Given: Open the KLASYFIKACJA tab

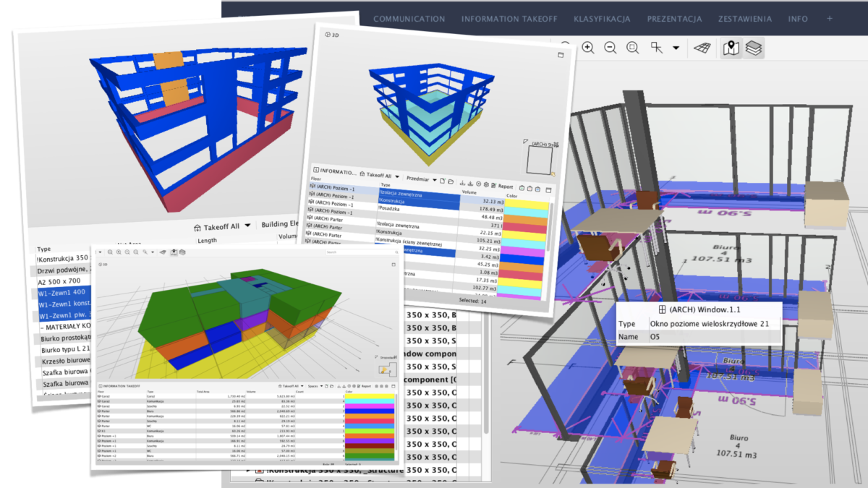Looking at the screenshot, I should [x=602, y=19].
